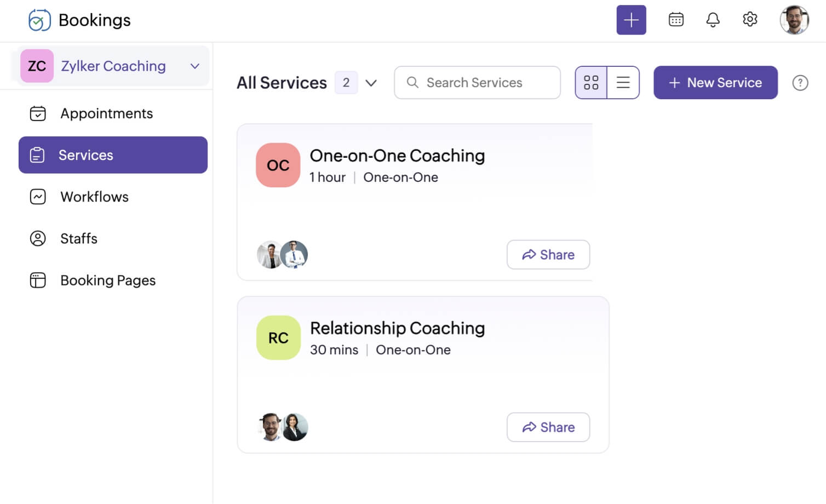Open the All Services filter dropdown
This screenshot has width=826, height=504.
(371, 83)
